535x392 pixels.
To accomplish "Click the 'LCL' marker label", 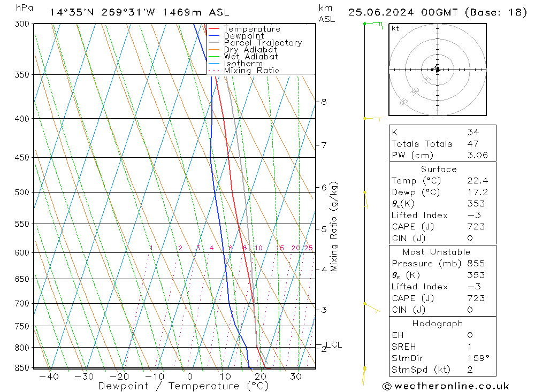I will (334, 345).
